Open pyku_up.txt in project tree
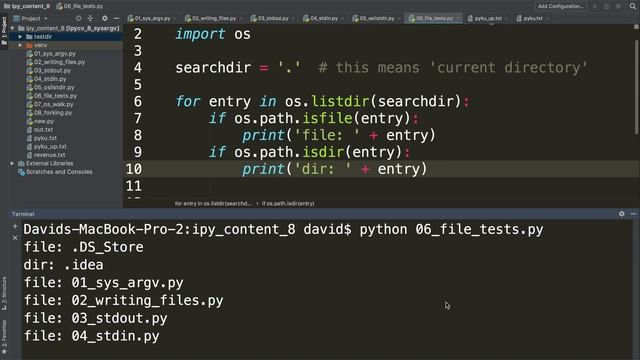640x360 pixels. pyautogui.click(x=50, y=147)
